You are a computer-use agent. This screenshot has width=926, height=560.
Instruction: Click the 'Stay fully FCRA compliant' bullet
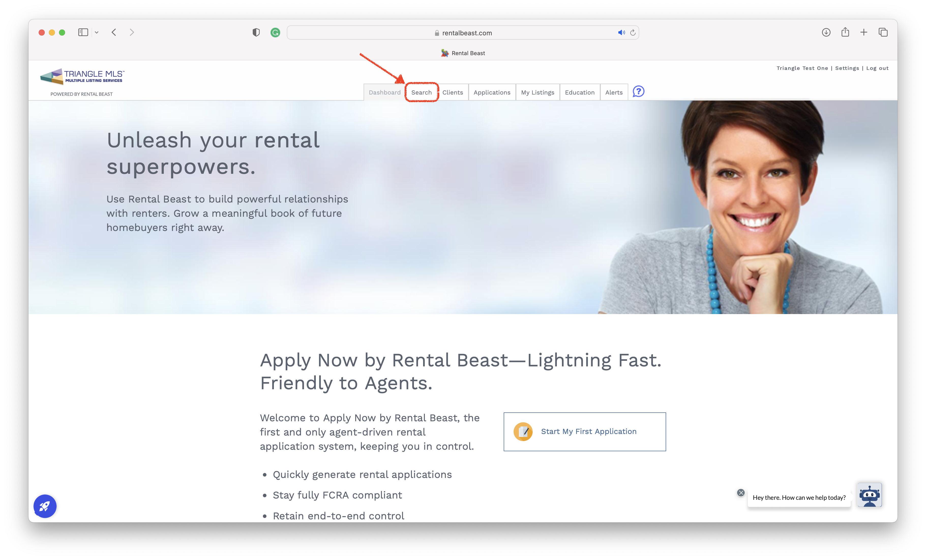[x=337, y=495]
